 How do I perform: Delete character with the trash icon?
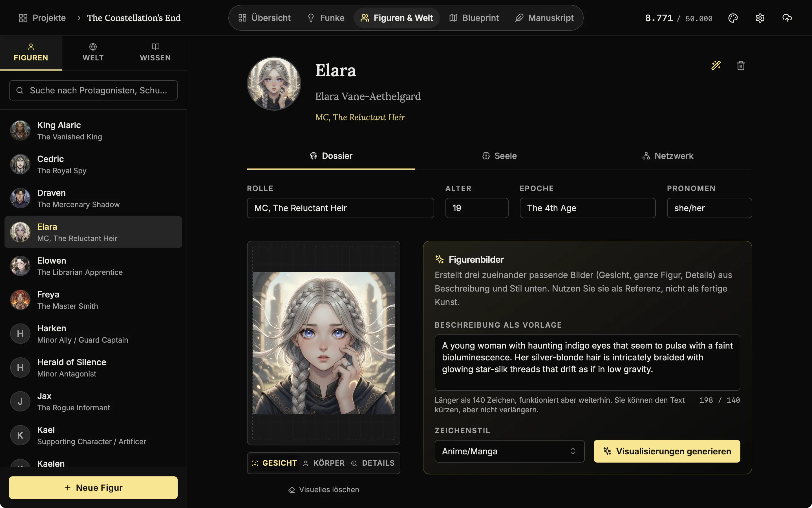point(741,65)
